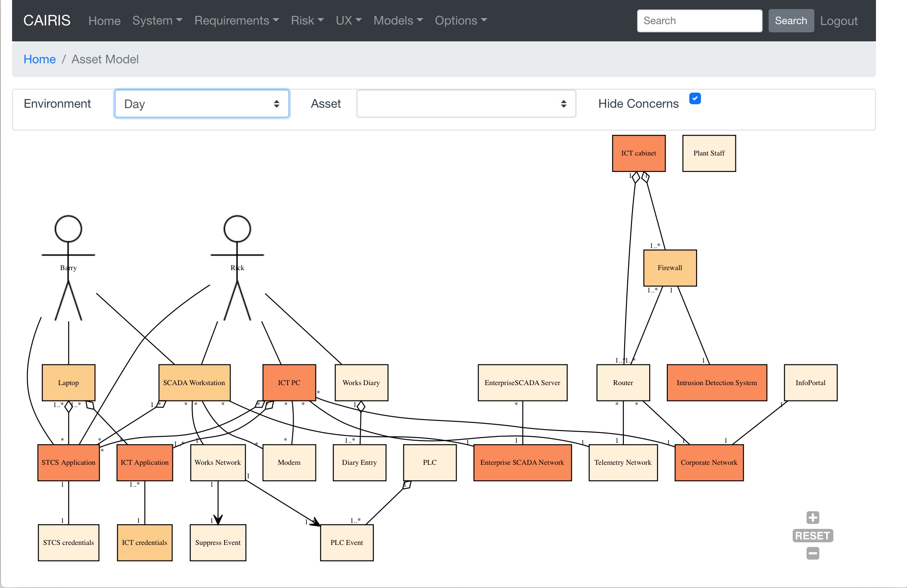Focus the Search input field
Viewport: 907px width, 588px height.
click(700, 21)
